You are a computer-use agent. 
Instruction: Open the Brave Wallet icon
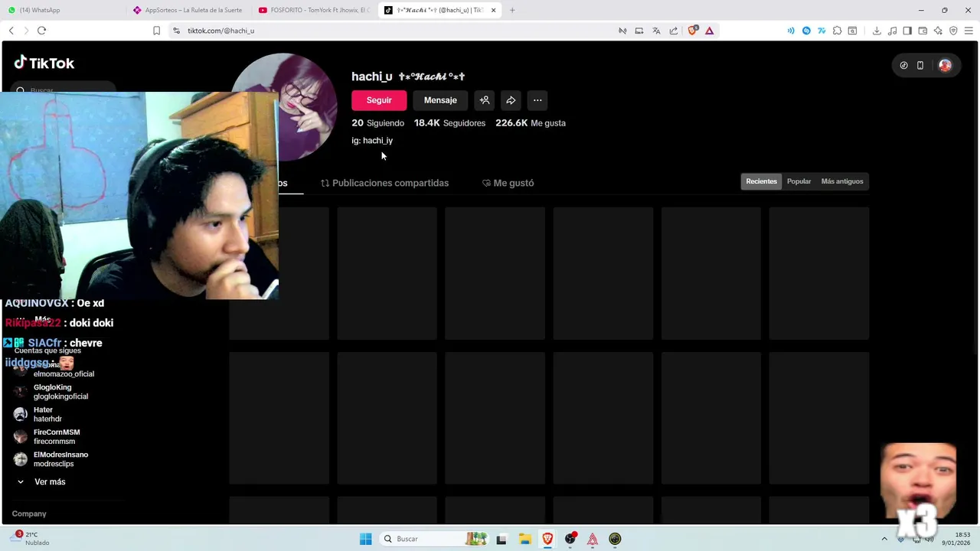click(x=923, y=31)
